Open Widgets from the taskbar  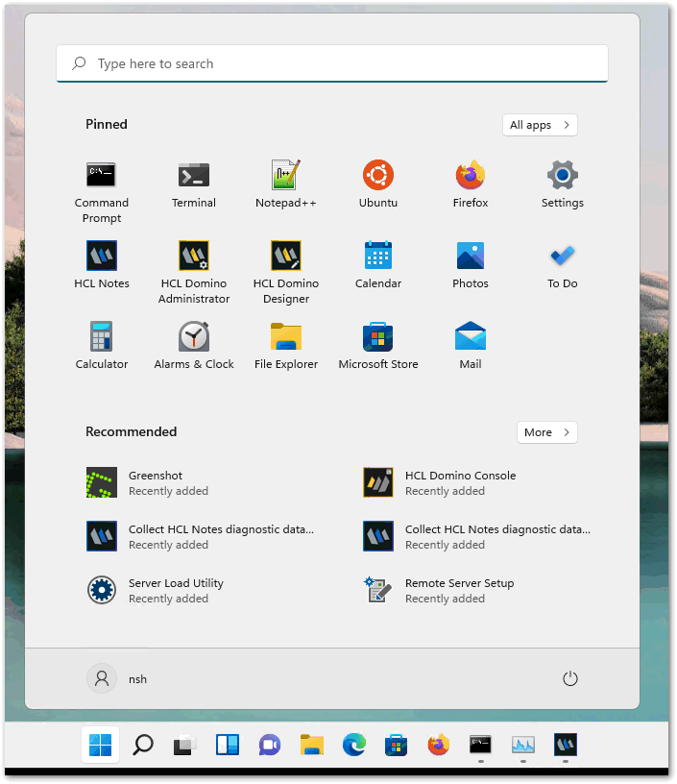pos(228,745)
